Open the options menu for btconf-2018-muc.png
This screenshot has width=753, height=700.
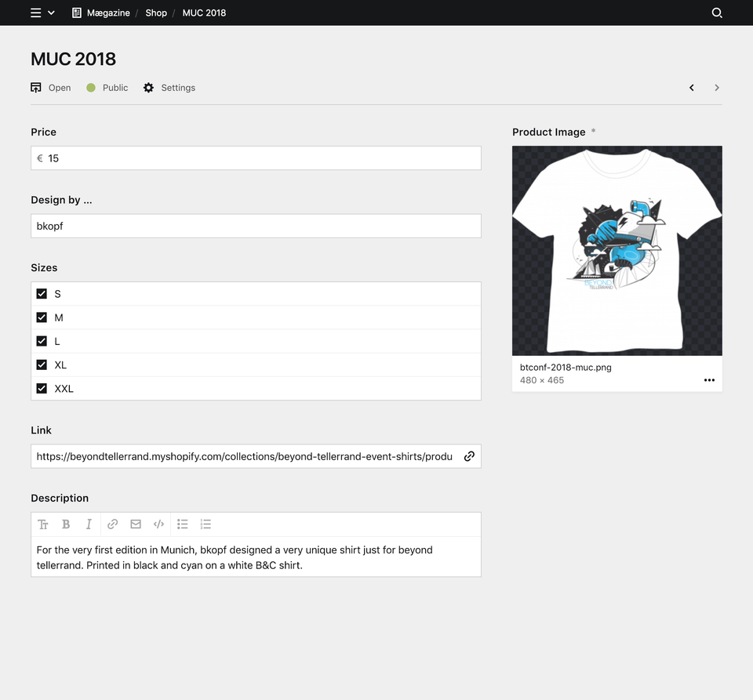click(709, 380)
